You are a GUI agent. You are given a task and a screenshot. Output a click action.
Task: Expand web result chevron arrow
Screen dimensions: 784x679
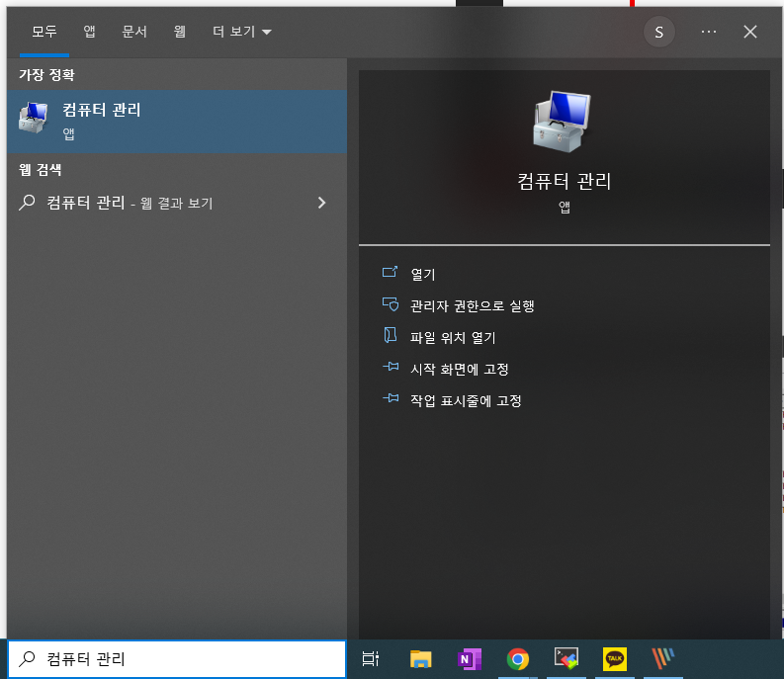pyautogui.click(x=321, y=203)
